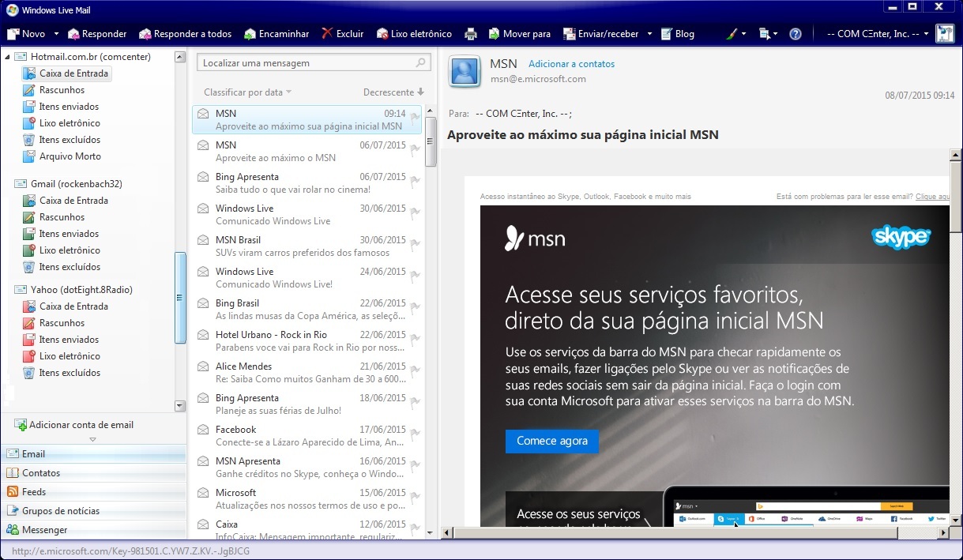The width and height of the screenshot is (963, 560).
Task: Flag the Alice Mendes message
Action: coord(416,370)
